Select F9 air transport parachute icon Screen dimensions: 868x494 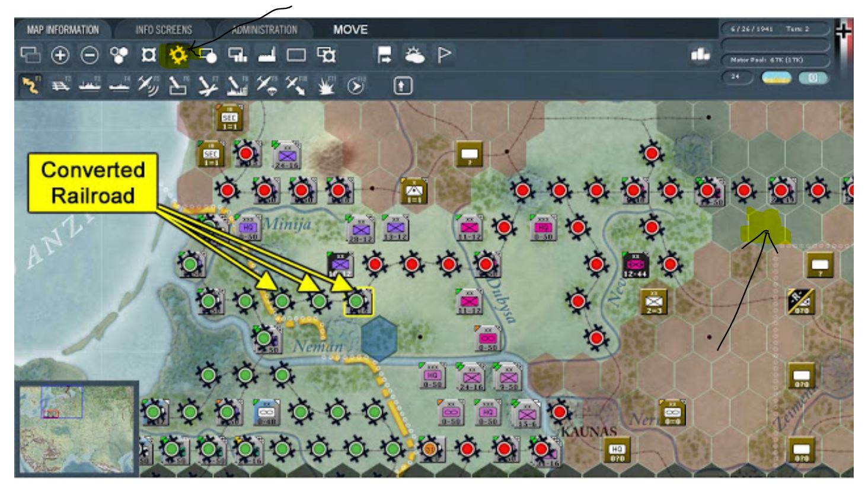[x=267, y=85]
